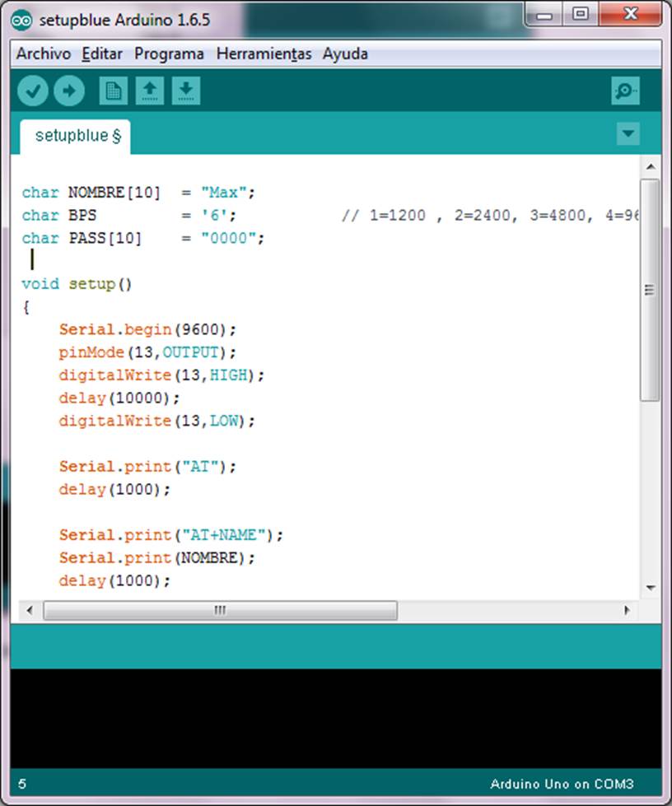
Task: Click the horizontal scrollbar left arrow
Action: click(30, 610)
